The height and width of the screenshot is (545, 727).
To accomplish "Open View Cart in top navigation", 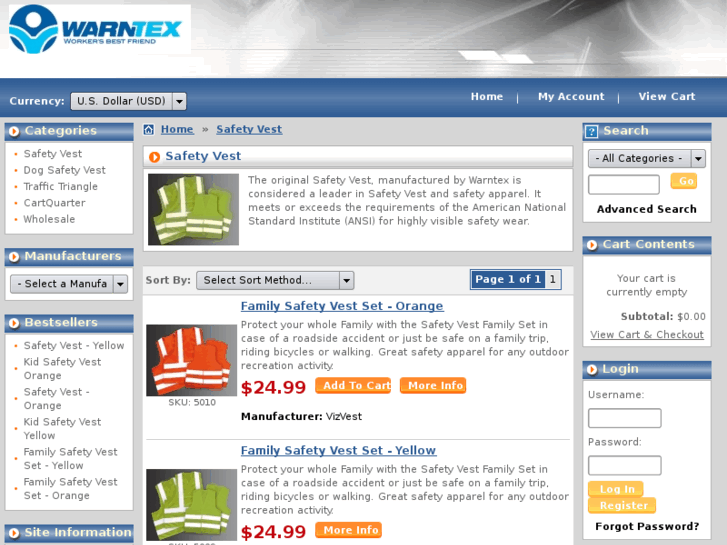I will (667, 96).
